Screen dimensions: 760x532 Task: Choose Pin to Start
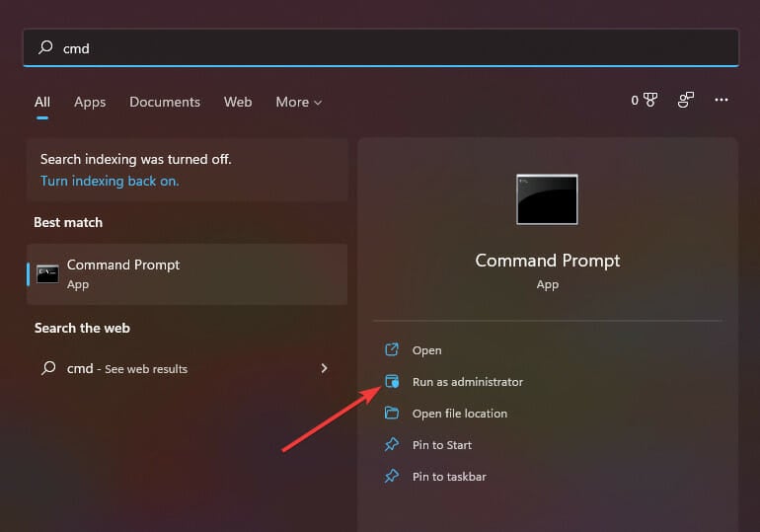point(441,445)
